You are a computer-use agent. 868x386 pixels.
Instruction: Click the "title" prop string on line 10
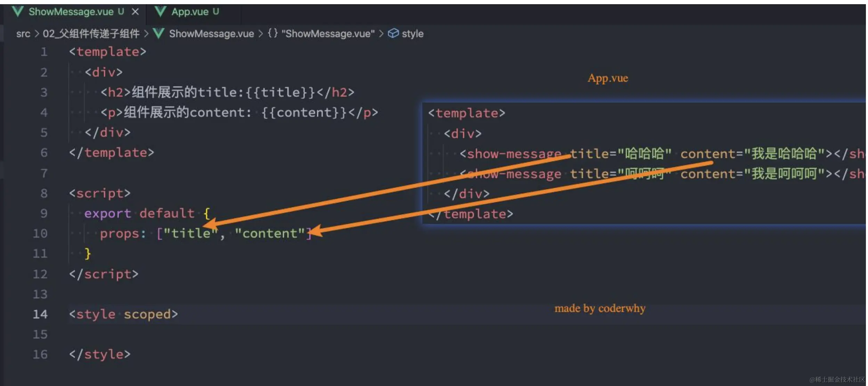click(x=190, y=234)
